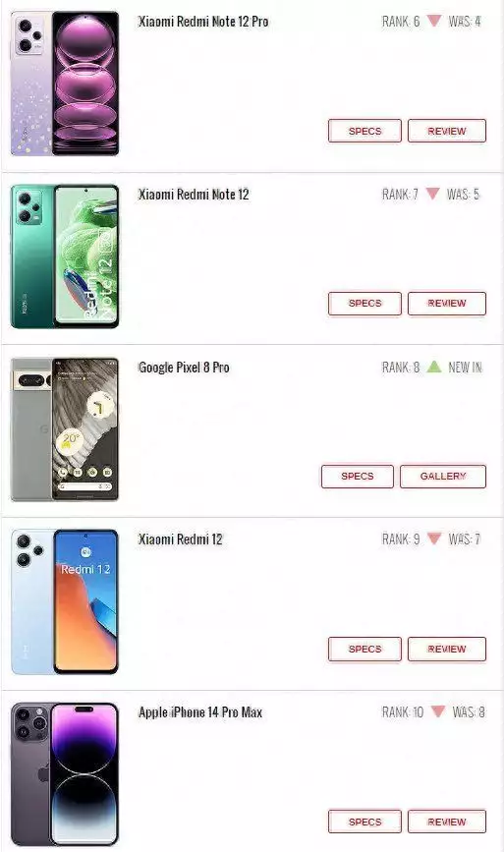
Task: Click red down arrow beside Rank 9
Action: tap(434, 539)
